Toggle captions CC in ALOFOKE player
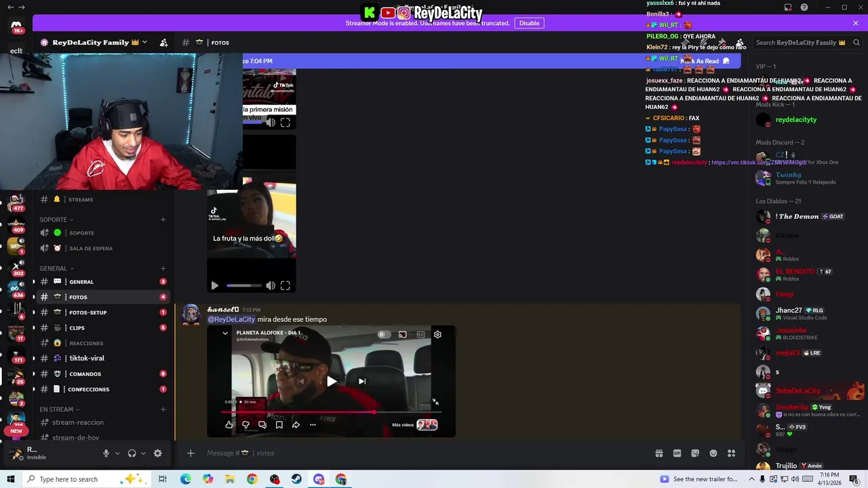The height and width of the screenshot is (488, 868). pyautogui.click(x=420, y=334)
